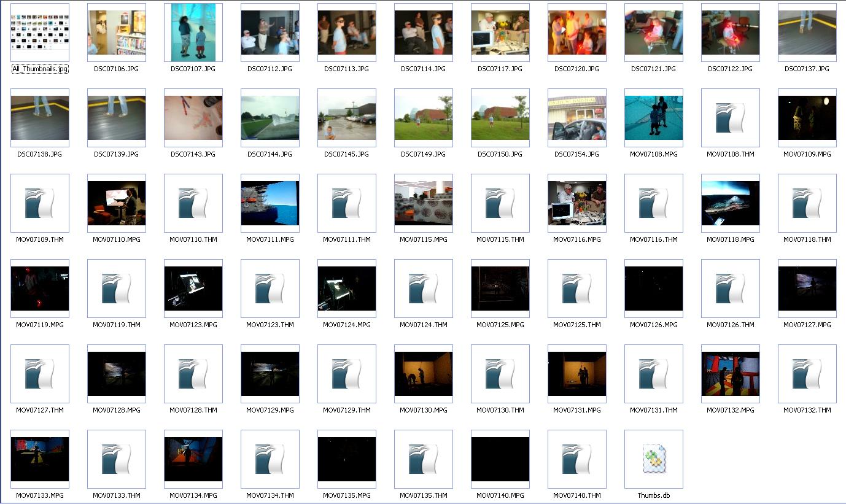Select the MOV07111.MPG video thumbnail
Screen dimensions: 846x504
(x=270, y=203)
